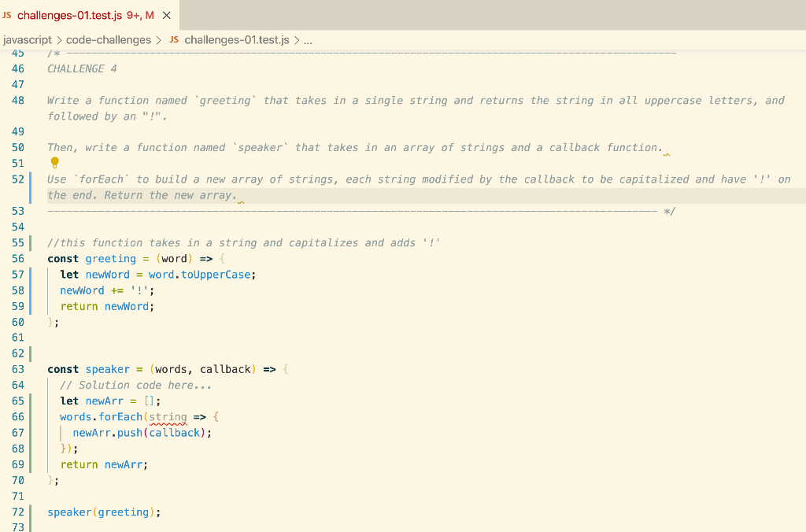Click the red-underlined string parameter
806x532 pixels.
pos(166,416)
